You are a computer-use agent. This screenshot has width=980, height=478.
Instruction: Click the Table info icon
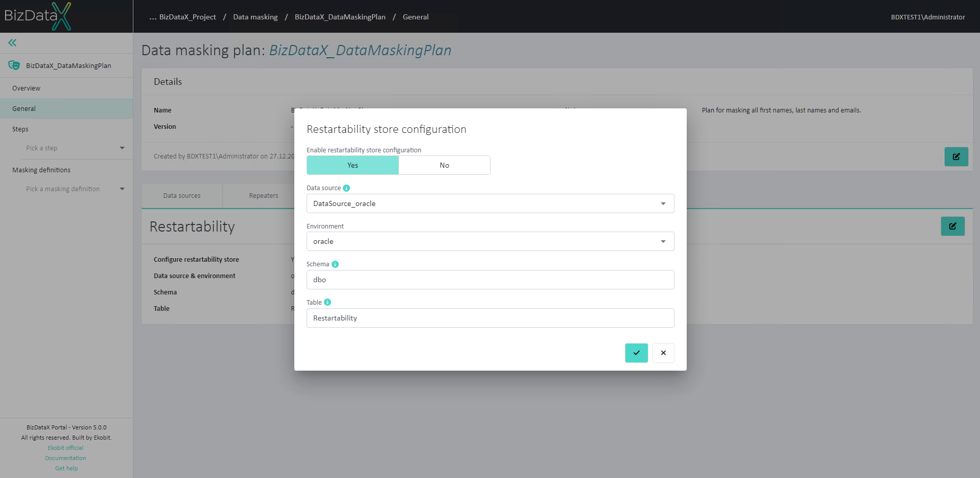(x=328, y=302)
